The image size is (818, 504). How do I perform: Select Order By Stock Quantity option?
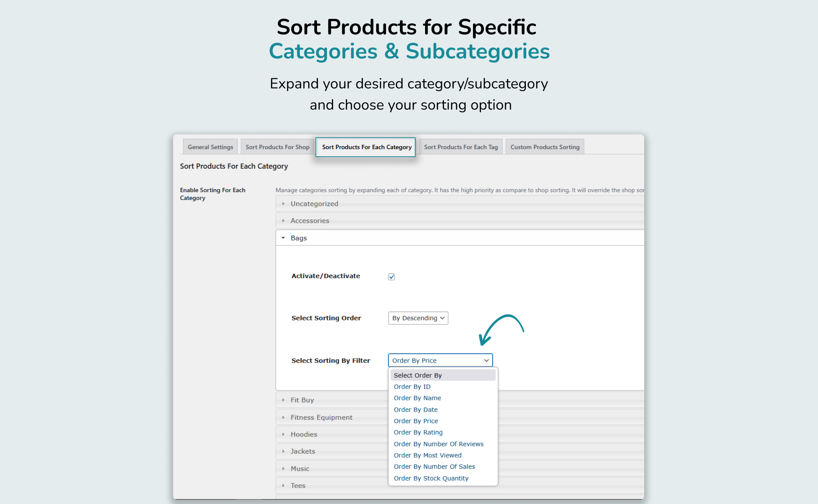tap(431, 478)
